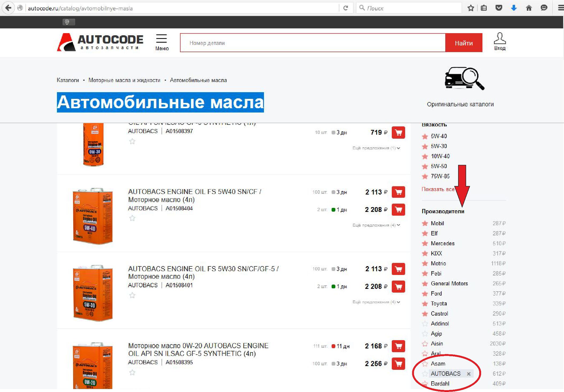
Task: Select the Agip manufacturer filter
Action: pos(436,334)
